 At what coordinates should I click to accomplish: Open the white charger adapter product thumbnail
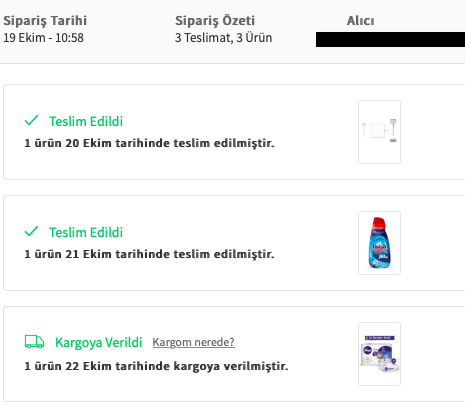point(379,132)
